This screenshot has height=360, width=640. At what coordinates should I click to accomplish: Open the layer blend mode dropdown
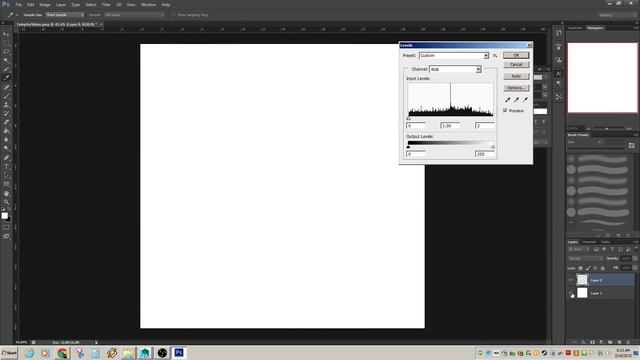click(x=585, y=258)
